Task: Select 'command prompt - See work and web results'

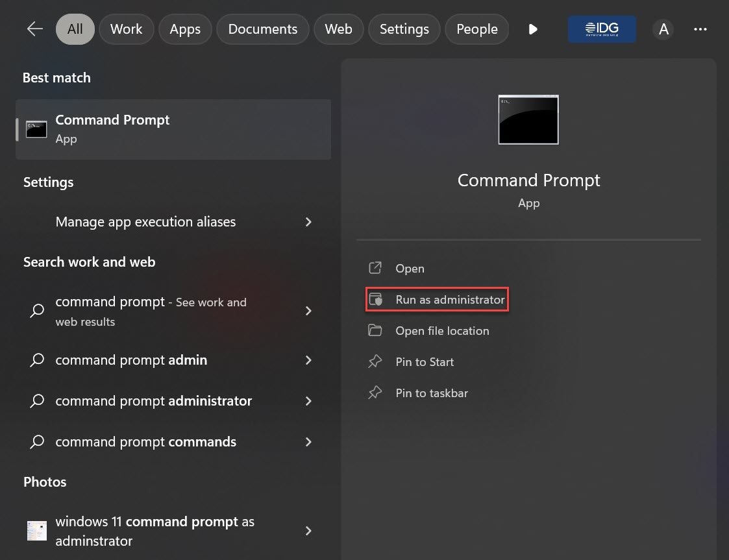Action: [173, 311]
